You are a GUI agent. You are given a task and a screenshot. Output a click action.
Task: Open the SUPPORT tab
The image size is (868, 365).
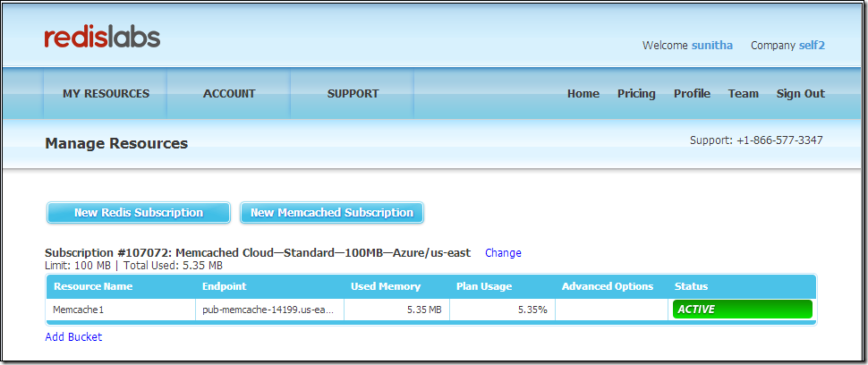(x=353, y=93)
